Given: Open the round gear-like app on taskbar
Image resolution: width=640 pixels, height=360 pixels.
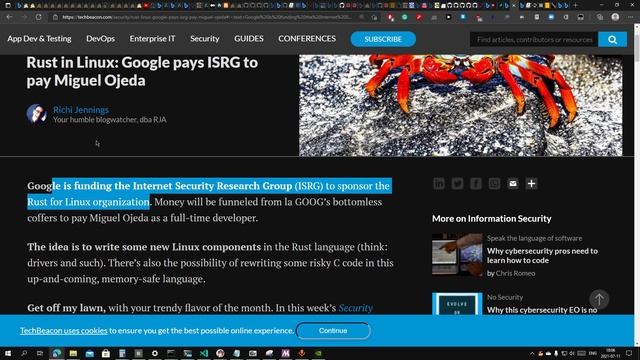Looking at the screenshot, I should [155, 353].
